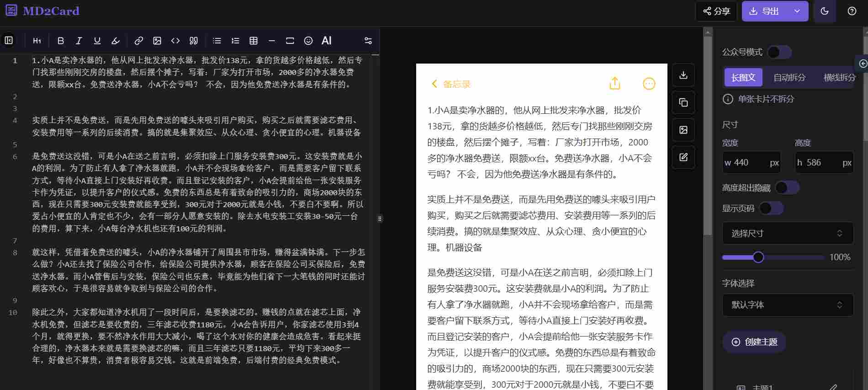Download the preview card
This screenshot has width=868, height=390.
(x=683, y=75)
